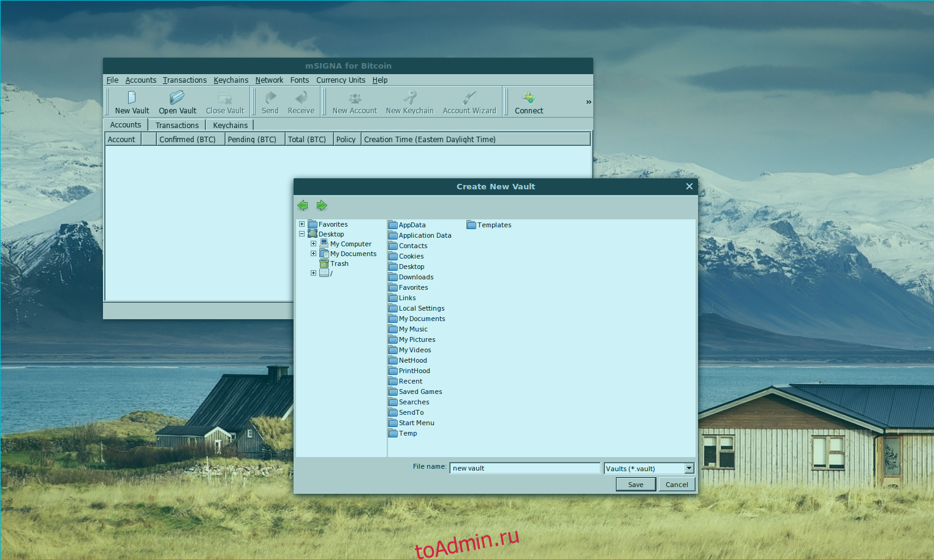Select the My Pictures folder
Image resolution: width=934 pixels, height=560 pixels.
click(x=412, y=339)
